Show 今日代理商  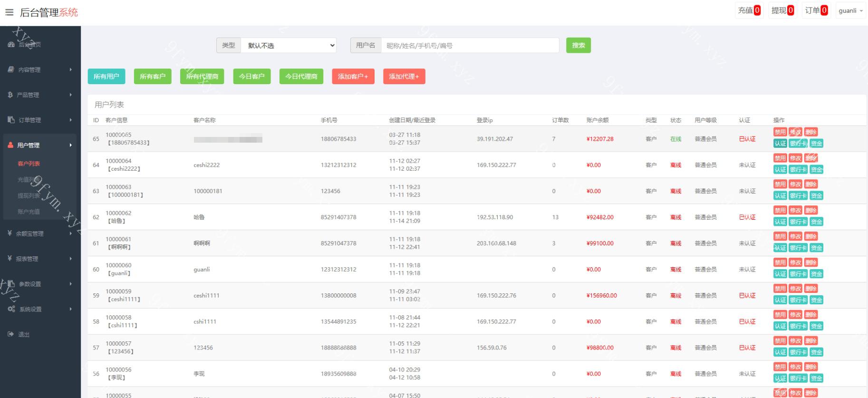point(301,76)
